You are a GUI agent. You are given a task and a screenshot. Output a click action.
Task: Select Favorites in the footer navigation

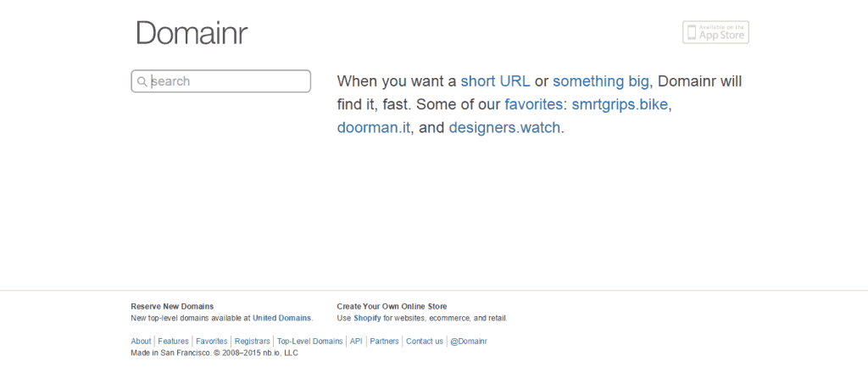(x=211, y=342)
